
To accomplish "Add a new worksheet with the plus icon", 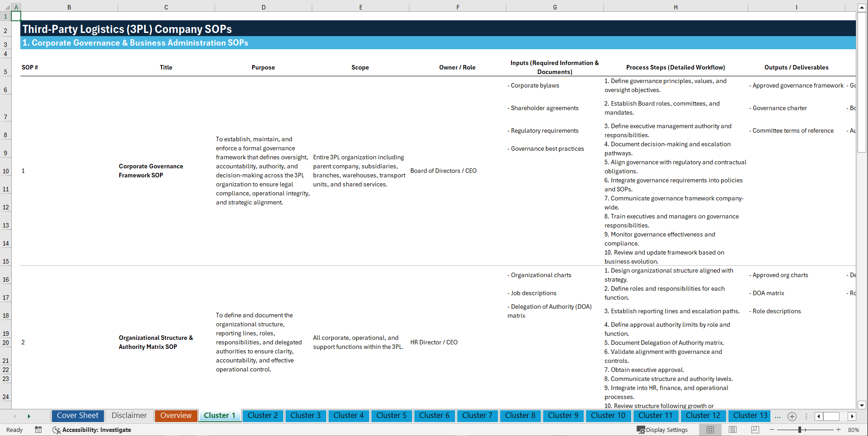I will click(x=792, y=416).
